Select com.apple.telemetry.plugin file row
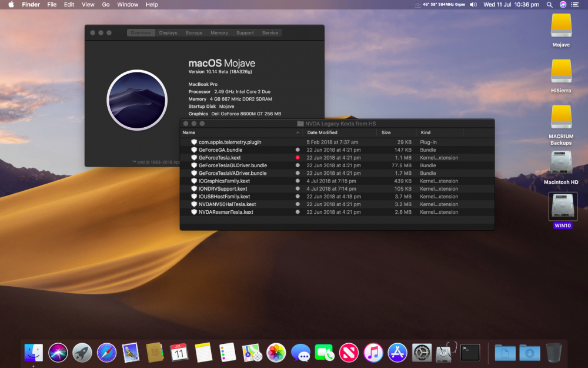This screenshot has height=368, width=588. tap(337, 142)
